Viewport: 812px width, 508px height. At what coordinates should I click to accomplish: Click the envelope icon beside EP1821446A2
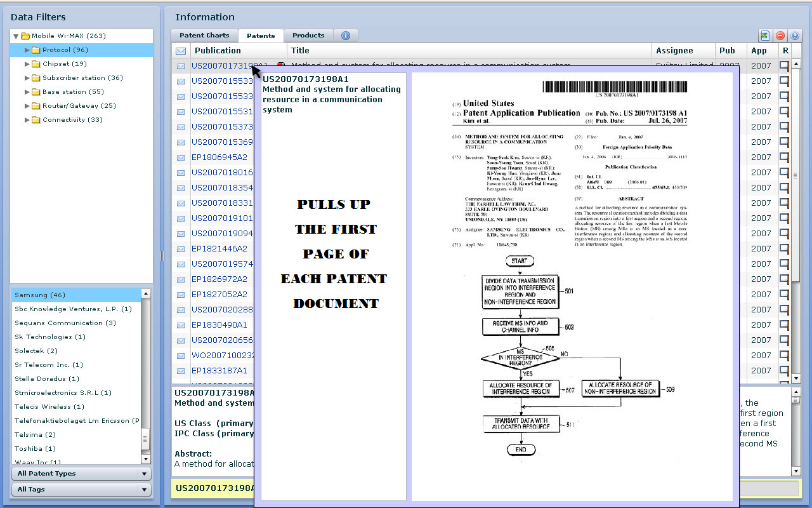click(181, 249)
